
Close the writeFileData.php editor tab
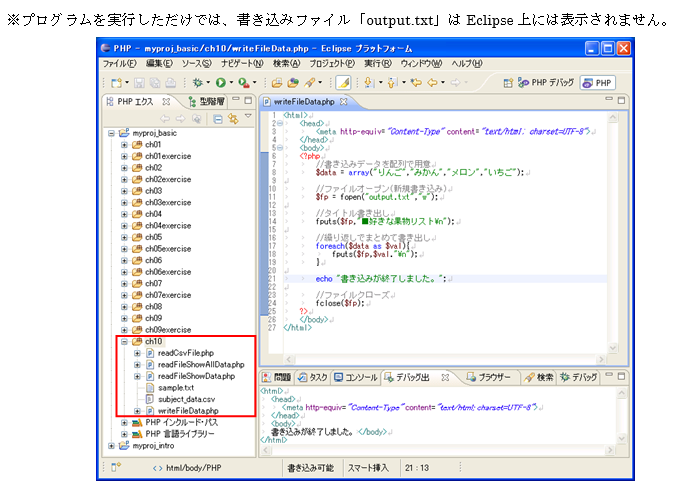(343, 101)
